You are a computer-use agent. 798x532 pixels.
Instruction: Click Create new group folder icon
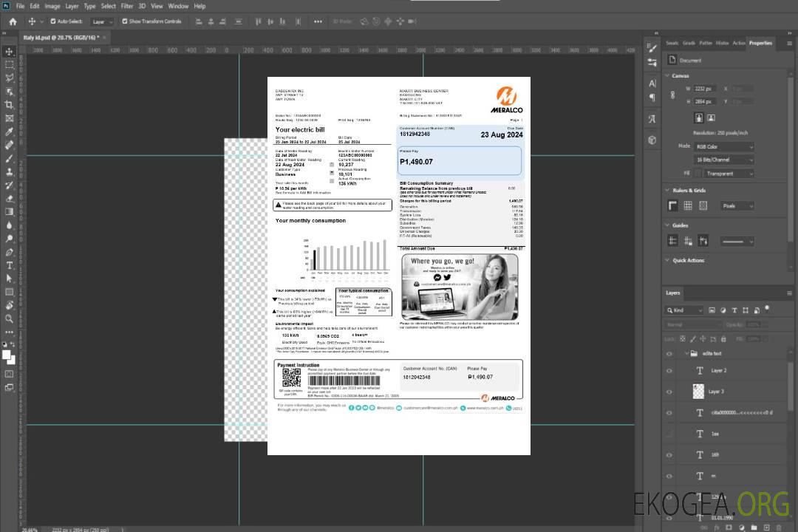tap(754, 528)
